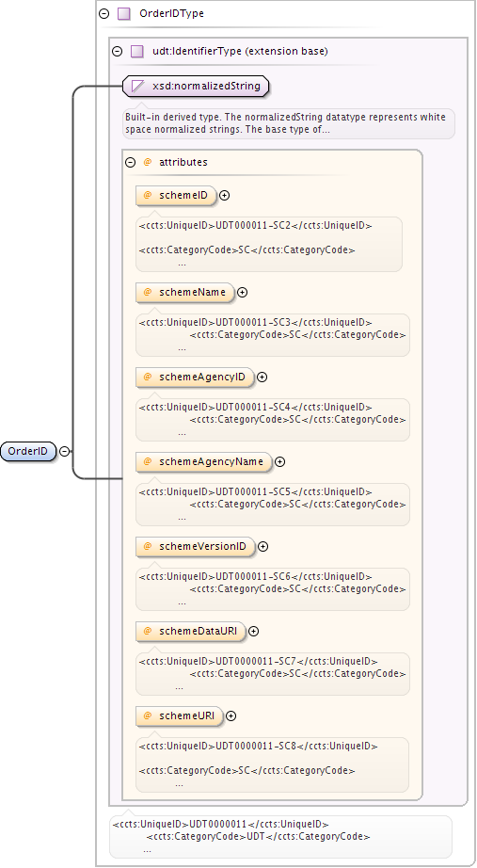
Task: Collapse the attributes group
Action: coord(131,162)
